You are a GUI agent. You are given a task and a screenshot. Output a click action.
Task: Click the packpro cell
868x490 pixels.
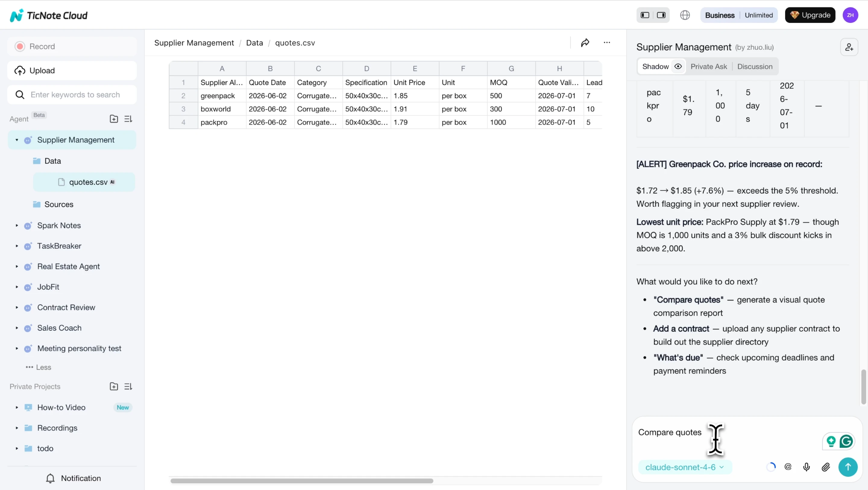[x=222, y=122]
